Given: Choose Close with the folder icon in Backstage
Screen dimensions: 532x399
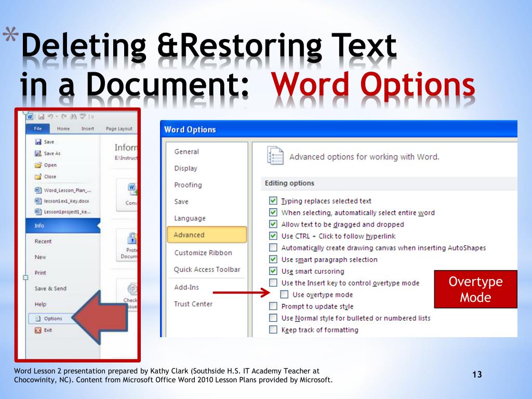Looking at the screenshot, I should [x=46, y=177].
